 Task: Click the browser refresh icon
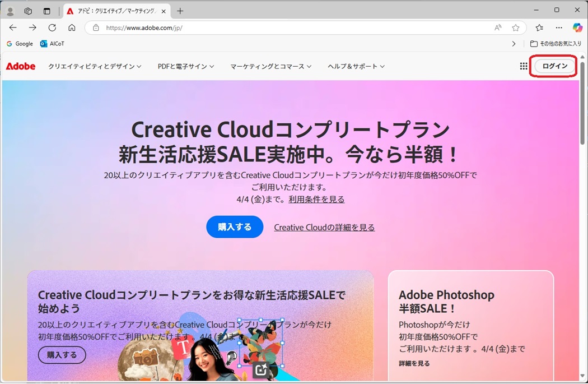52,27
